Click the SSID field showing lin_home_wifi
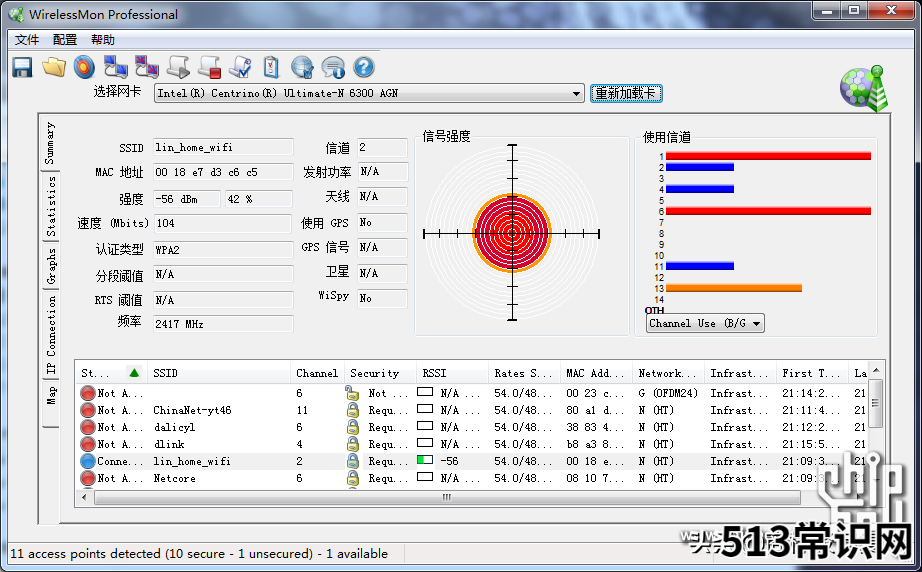 [223, 148]
